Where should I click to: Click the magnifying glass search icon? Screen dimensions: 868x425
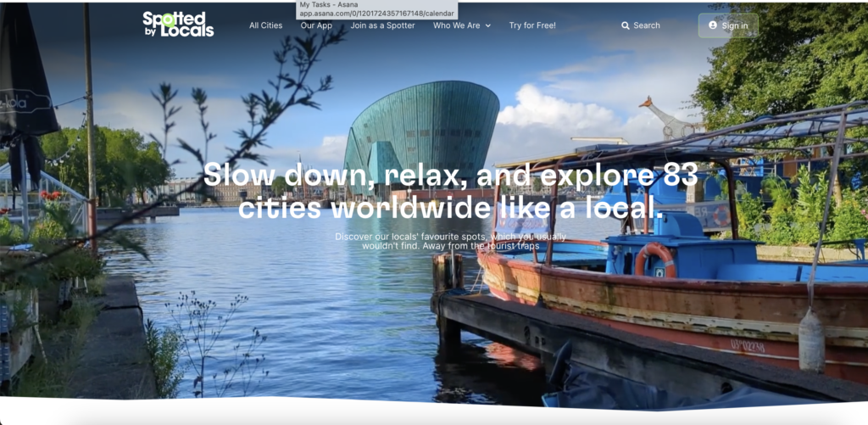click(x=626, y=25)
